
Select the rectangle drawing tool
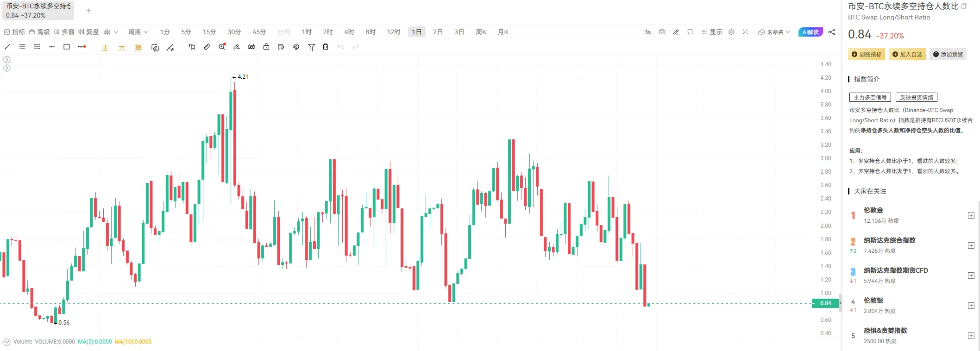click(67, 47)
